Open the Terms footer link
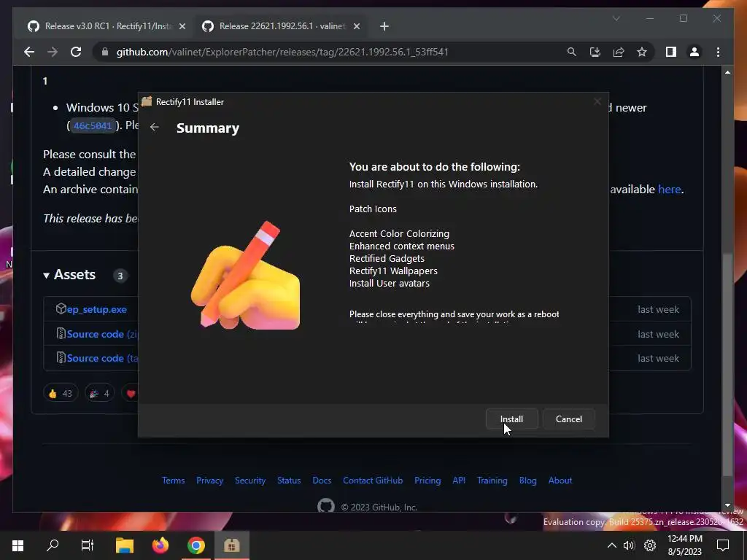 click(x=173, y=481)
